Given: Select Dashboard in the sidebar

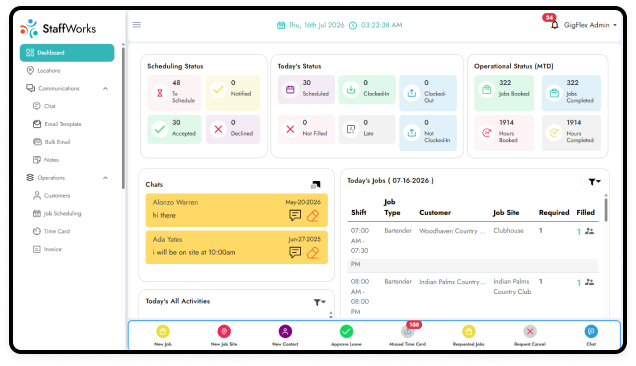Looking at the screenshot, I should (67, 53).
